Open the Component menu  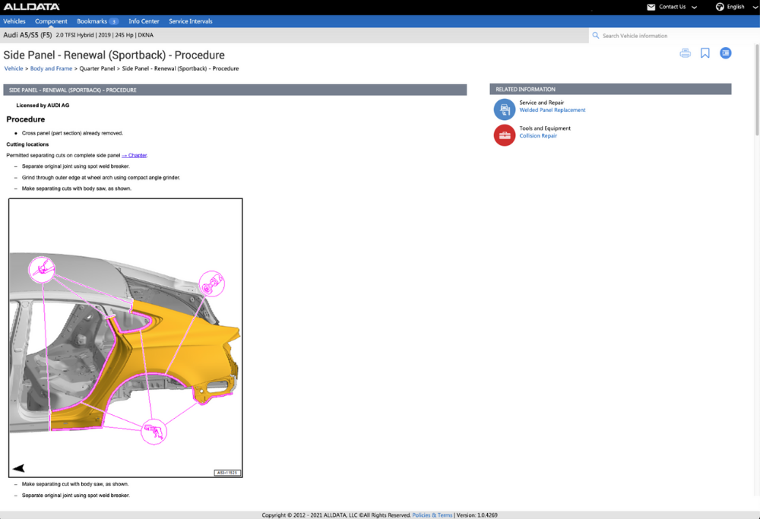(51, 21)
